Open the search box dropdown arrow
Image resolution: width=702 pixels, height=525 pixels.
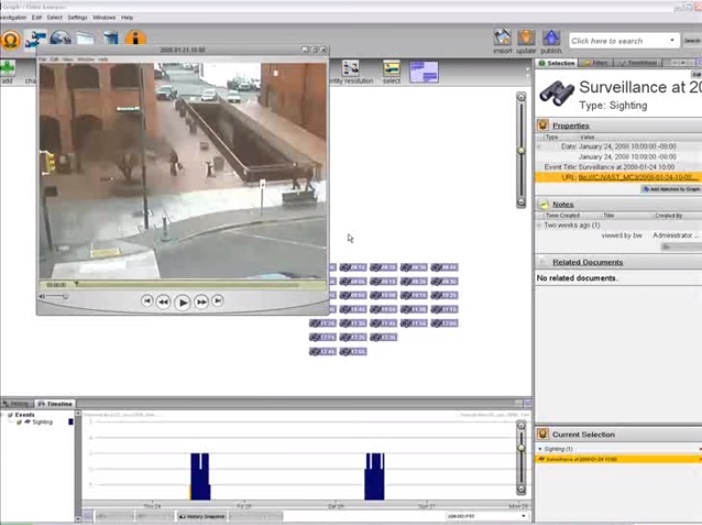[x=672, y=40]
